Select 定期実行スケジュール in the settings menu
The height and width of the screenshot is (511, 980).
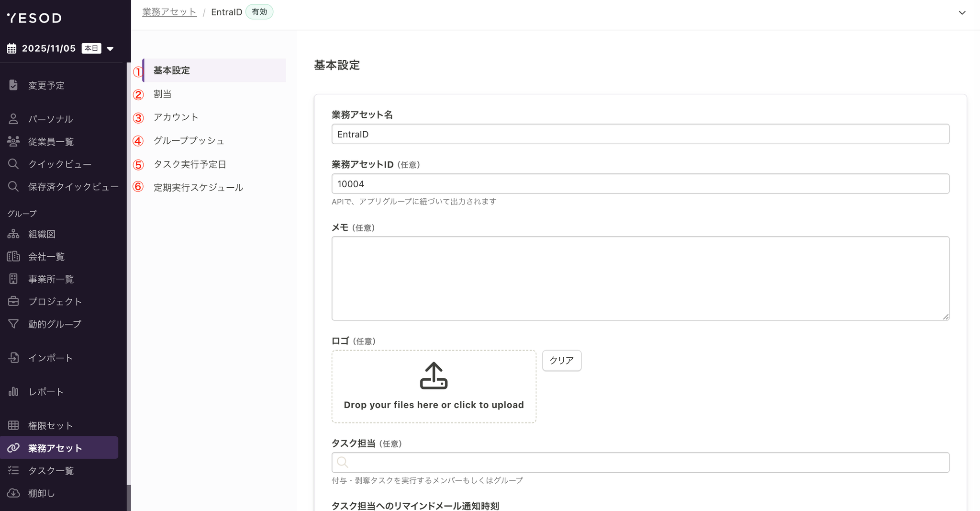pos(198,188)
